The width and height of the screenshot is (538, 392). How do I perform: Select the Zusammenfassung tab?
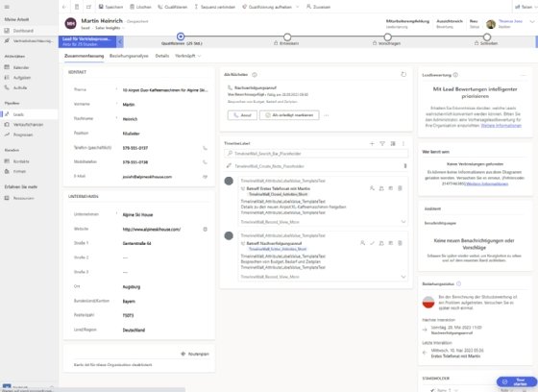pyautogui.click(x=85, y=56)
